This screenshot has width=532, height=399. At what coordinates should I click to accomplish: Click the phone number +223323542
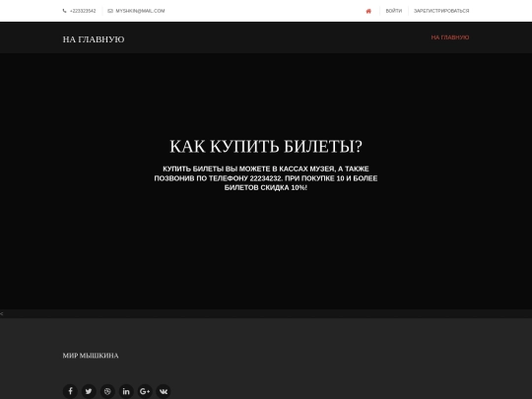[83, 11]
